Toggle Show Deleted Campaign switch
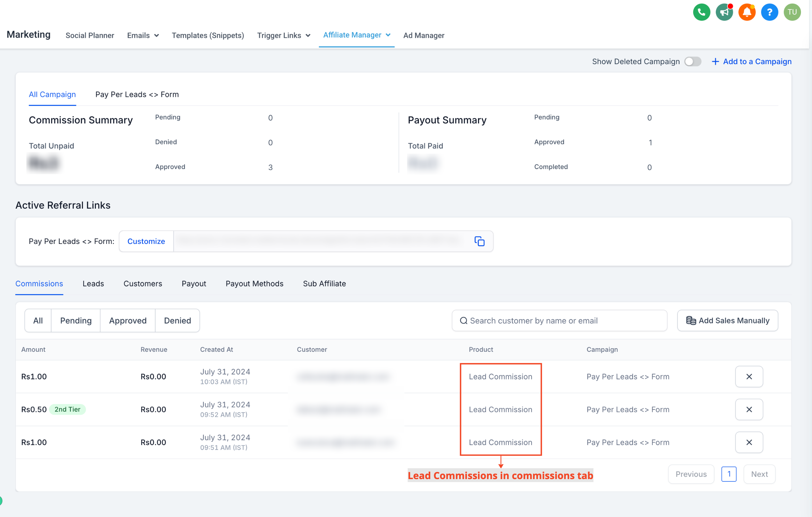Image resolution: width=812 pixels, height=517 pixels. pos(693,61)
